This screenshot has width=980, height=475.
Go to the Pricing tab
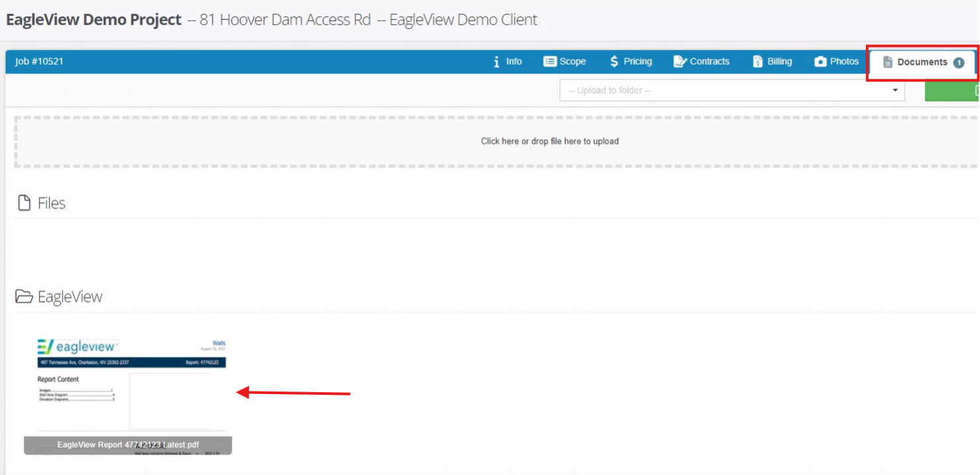(631, 62)
